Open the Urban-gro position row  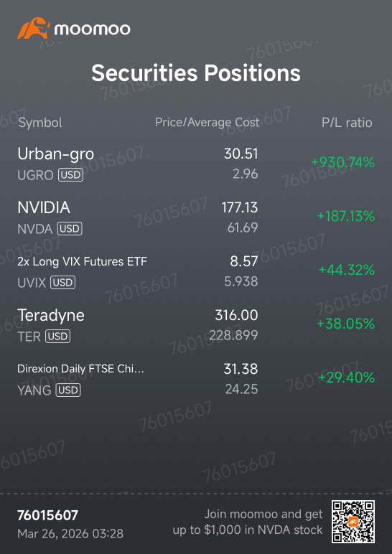196,164
